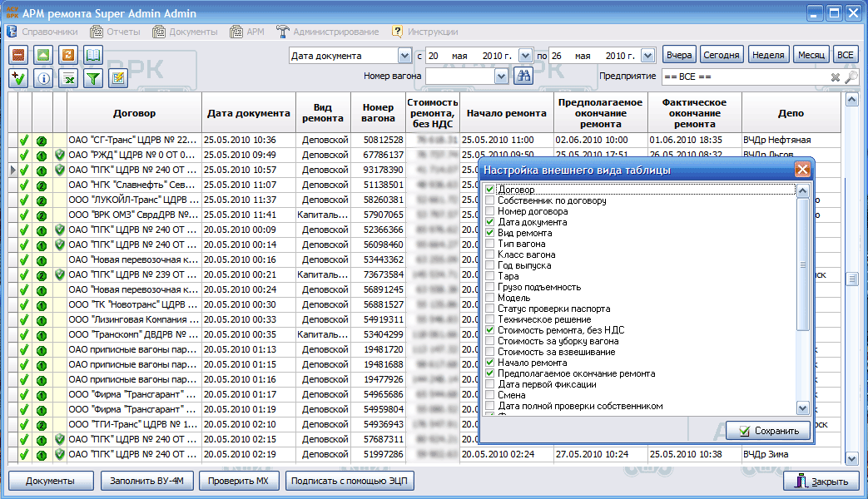Click the Сегодня date button
Screen dimensions: 868x499
click(x=721, y=55)
